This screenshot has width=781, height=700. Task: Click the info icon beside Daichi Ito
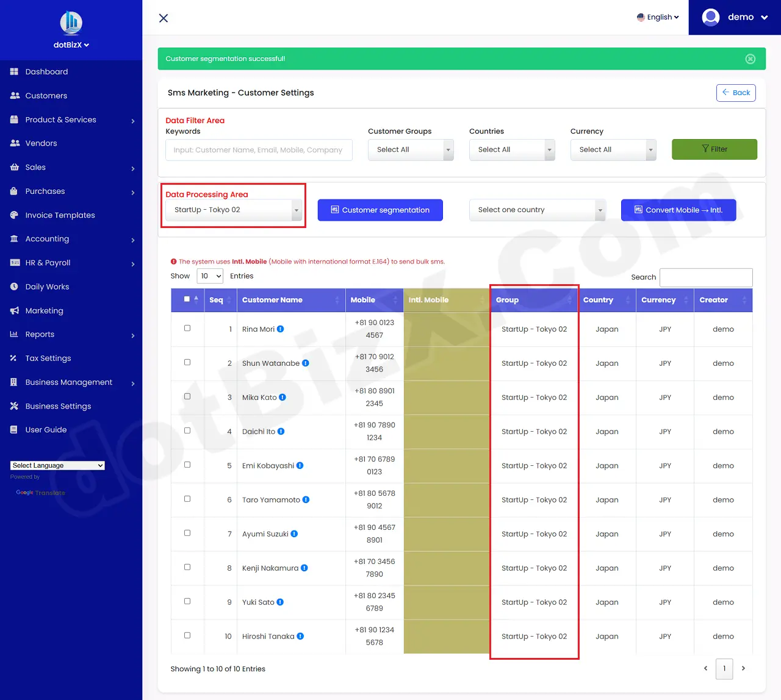[281, 432]
